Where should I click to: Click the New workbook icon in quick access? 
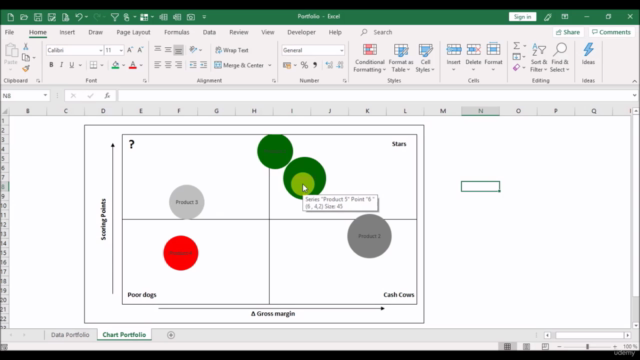tap(11, 17)
